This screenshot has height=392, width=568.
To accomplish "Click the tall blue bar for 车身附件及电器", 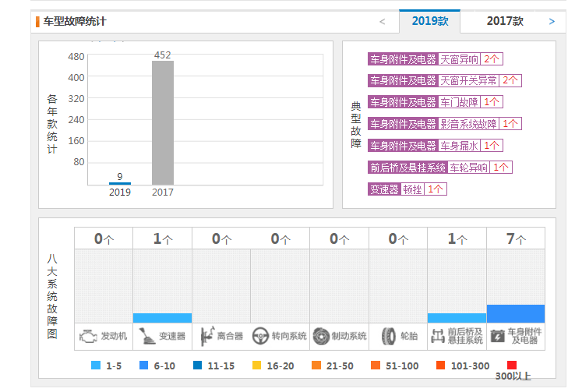I will [x=516, y=314].
